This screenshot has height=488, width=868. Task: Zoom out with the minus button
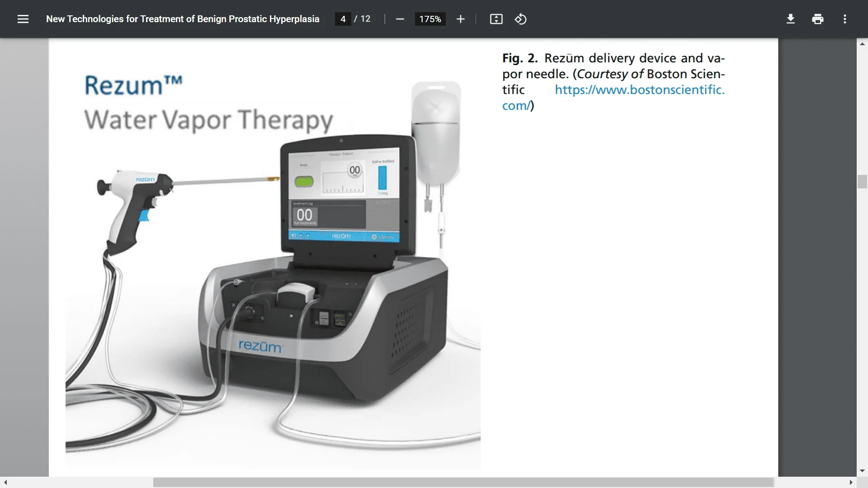400,19
